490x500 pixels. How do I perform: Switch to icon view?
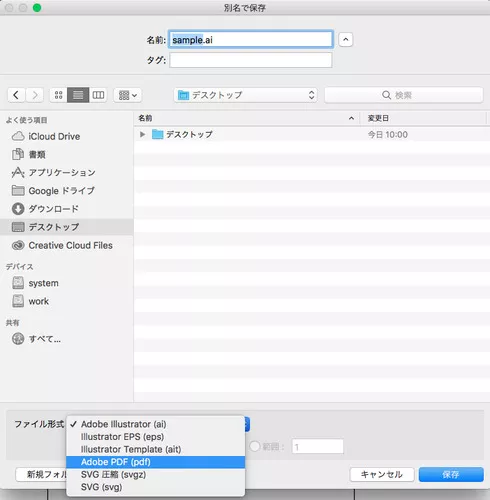click(x=59, y=95)
